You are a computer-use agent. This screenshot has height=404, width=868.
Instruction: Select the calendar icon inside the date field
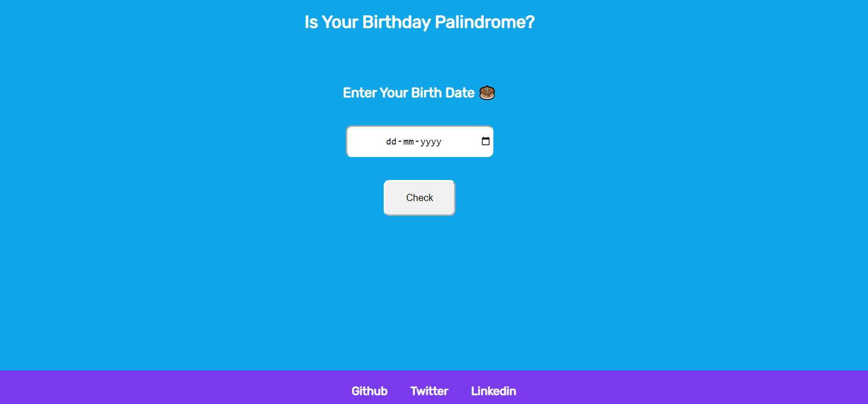485,141
